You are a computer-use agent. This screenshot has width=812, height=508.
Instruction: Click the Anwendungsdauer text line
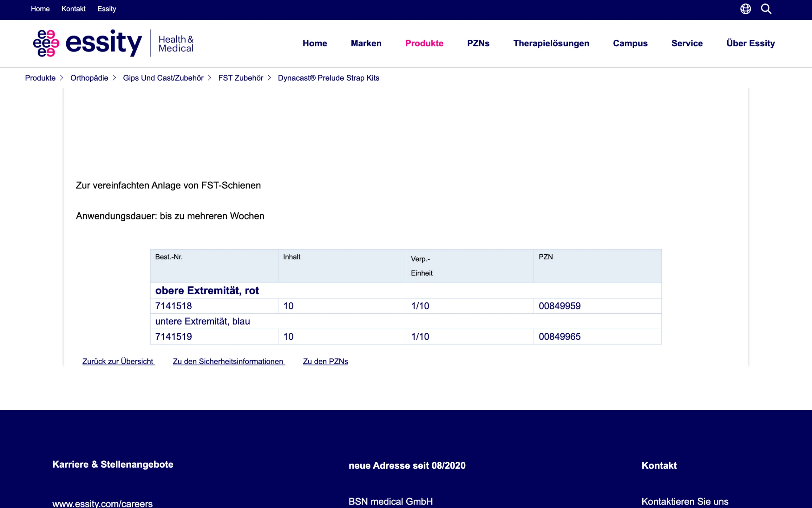click(x=170, y=216)
